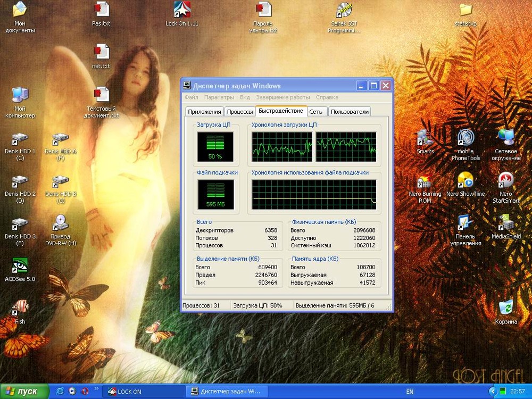The image size is (532, 399).
Task: Open the Привод DVD-RW (H) drive icon
Action: pos(61,222)
